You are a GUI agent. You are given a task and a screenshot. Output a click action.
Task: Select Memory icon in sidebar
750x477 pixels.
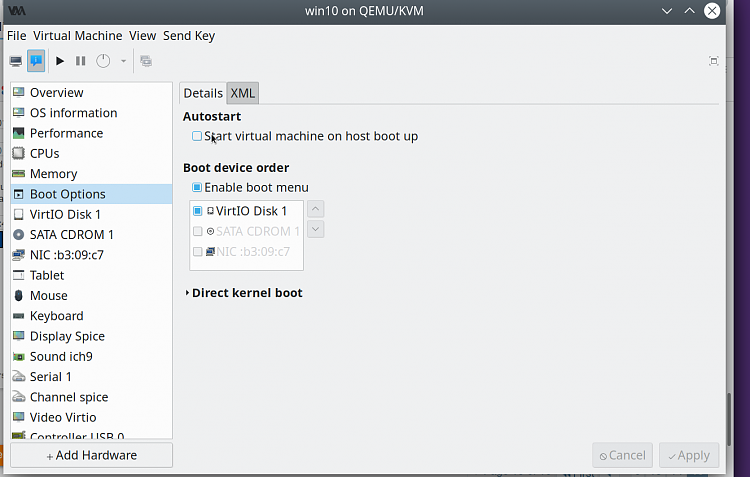click(x=19, y=173)
